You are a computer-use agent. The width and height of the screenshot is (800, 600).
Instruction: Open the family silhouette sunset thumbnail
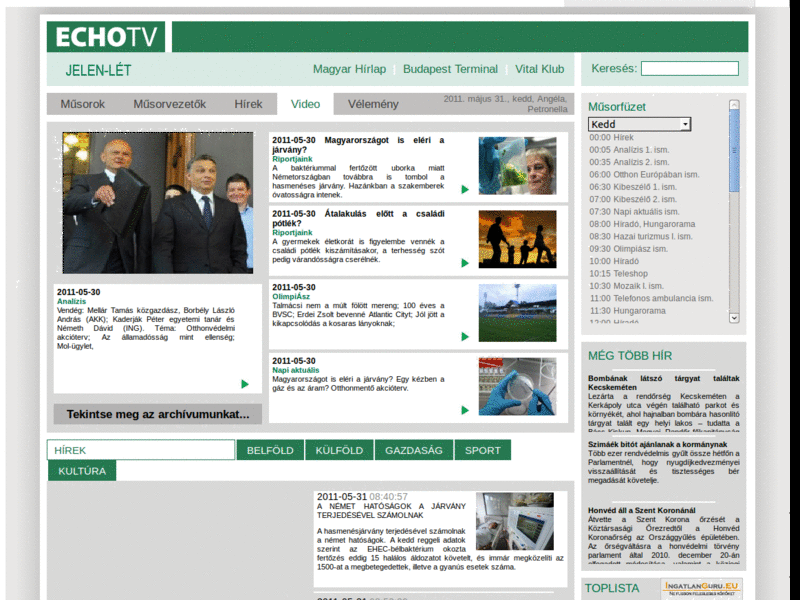pos(517,239)
